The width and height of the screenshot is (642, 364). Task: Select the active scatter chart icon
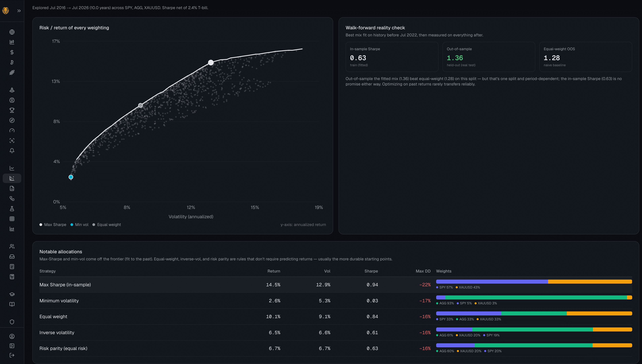pyautogui.click(x=12, y=178)
